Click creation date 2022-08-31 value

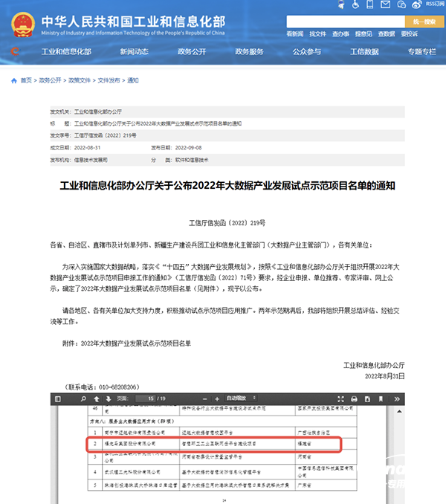tap(88, 148)
